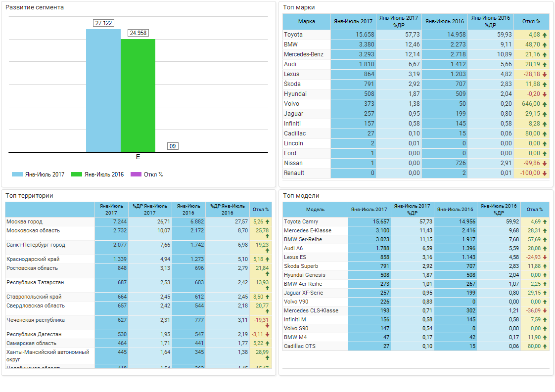Viewport: 555px width, 392px height.
Task: Click the Откл % legend label under the chart
Action: 153,174
